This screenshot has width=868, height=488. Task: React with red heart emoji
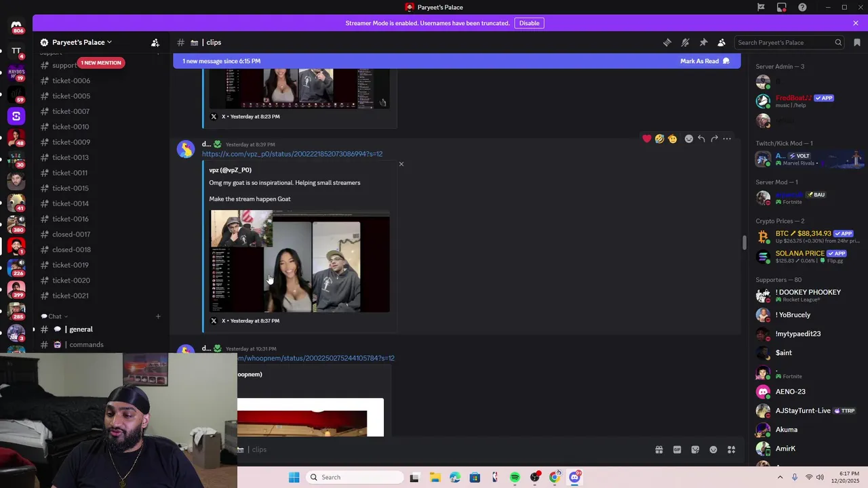647,139
